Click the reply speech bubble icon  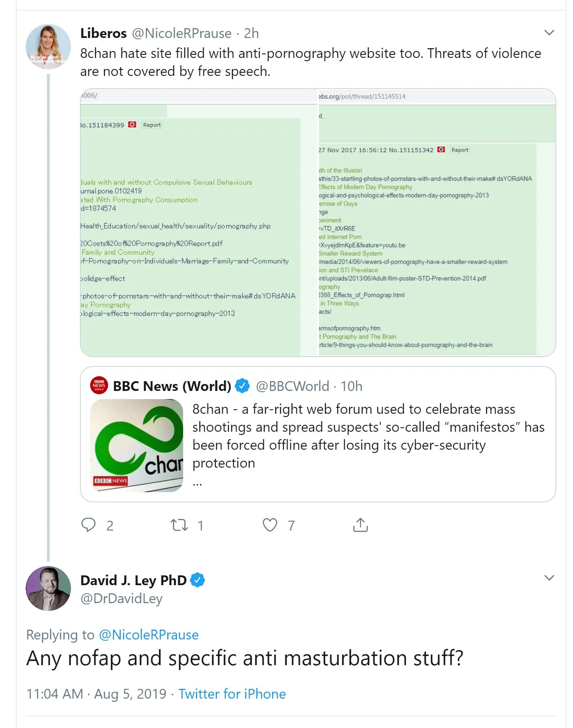(88, 525)
